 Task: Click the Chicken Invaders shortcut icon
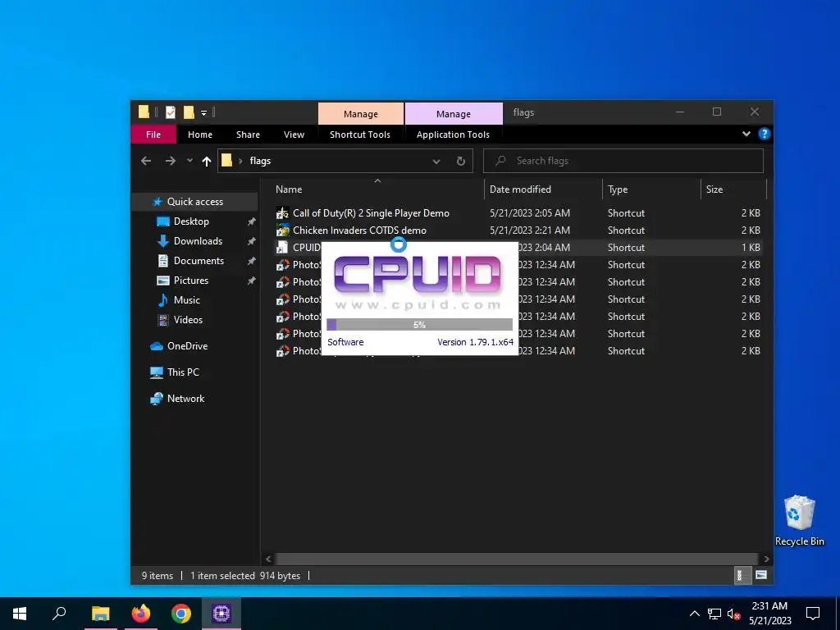click(x=282, y=231)
